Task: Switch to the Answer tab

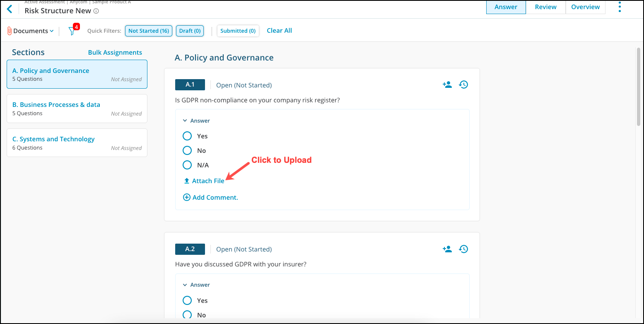Action: tap(506, 7)
